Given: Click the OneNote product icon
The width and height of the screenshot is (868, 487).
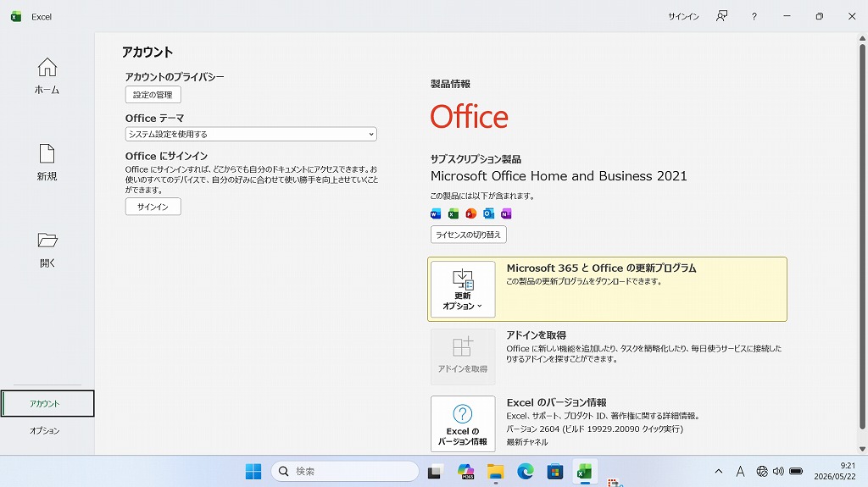Looking at the screenshot, I should (506, 213).
